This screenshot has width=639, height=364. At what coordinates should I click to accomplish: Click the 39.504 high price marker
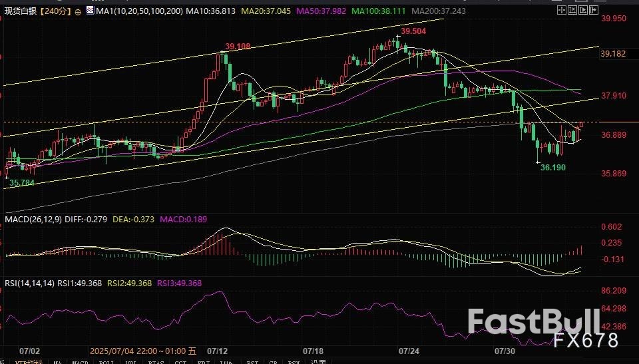tap(413, 31)
